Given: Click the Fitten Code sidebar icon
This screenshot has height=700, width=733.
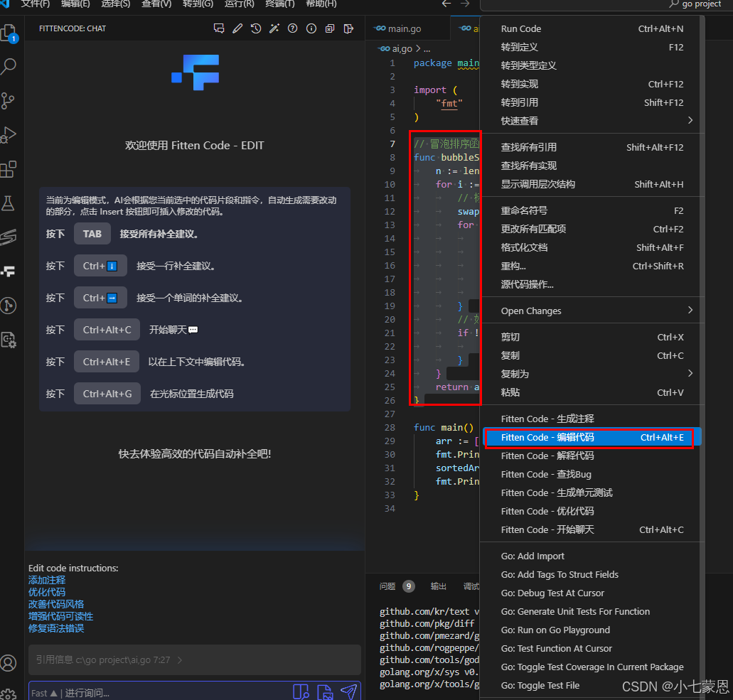Looking at the screenshot, I should (9, 271).
